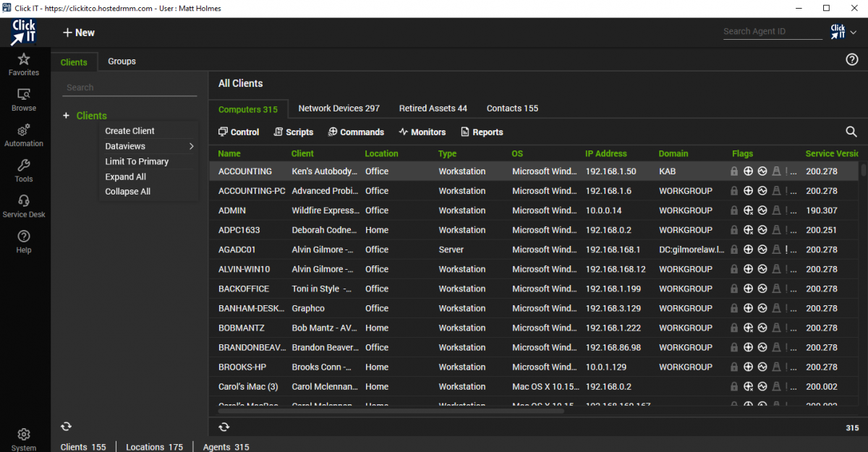Viewport: 868px width, 452px height.
Task: Click the lock flag for ACCOUNTING row
Action: tap(734, 171)
